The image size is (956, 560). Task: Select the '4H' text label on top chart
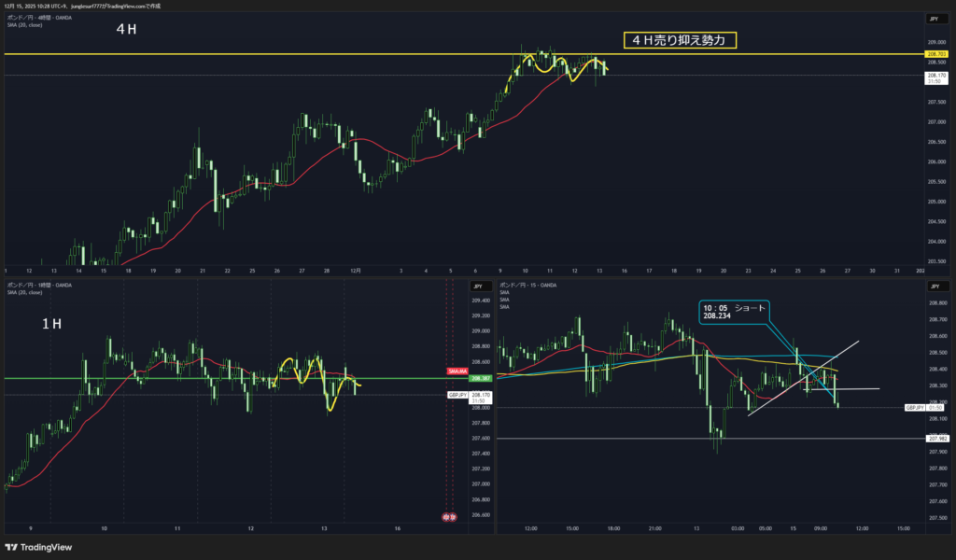[x=126, y=30]
